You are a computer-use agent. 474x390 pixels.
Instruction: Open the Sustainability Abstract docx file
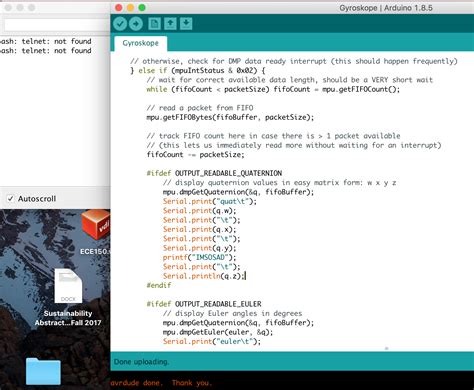(x=68, y=297)
